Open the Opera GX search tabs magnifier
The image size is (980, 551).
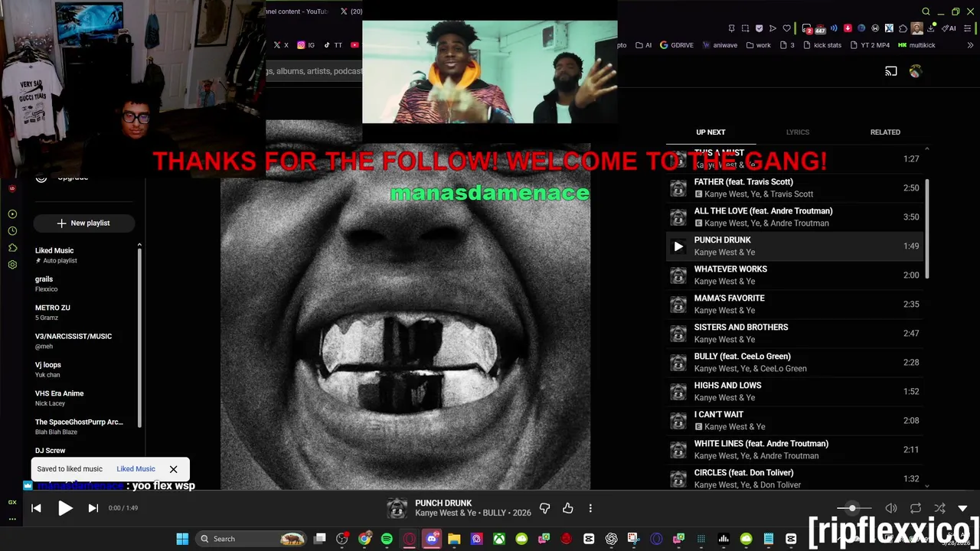click(x=926, y=11)
